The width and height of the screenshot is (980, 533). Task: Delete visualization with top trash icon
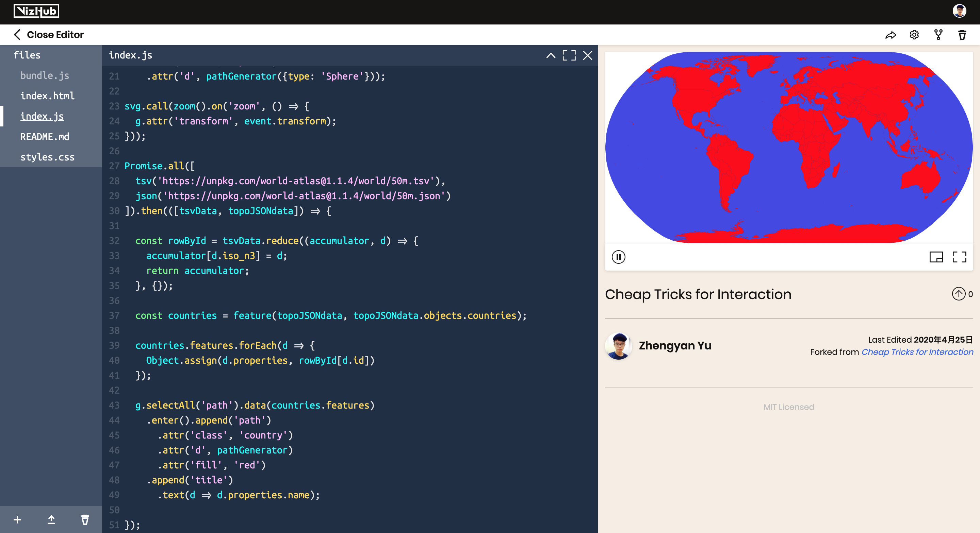[962, 35]
